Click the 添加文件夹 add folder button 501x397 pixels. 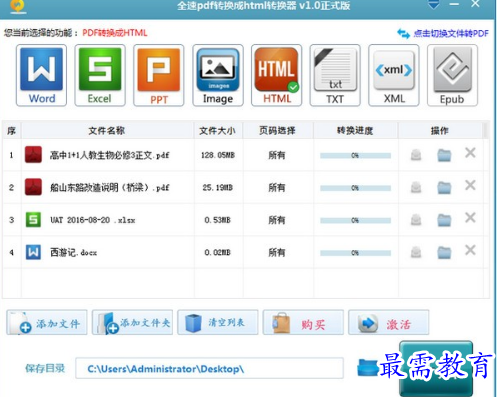tap(132, 322)
